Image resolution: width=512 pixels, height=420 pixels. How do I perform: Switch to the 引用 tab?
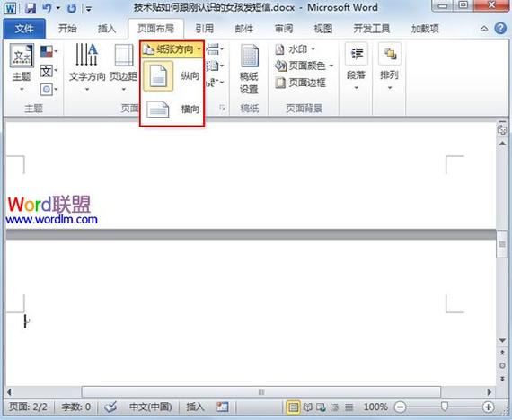[205, 29]
